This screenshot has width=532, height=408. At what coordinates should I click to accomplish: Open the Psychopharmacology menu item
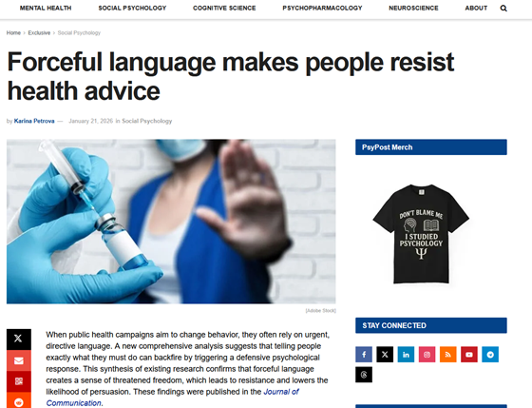322,9
